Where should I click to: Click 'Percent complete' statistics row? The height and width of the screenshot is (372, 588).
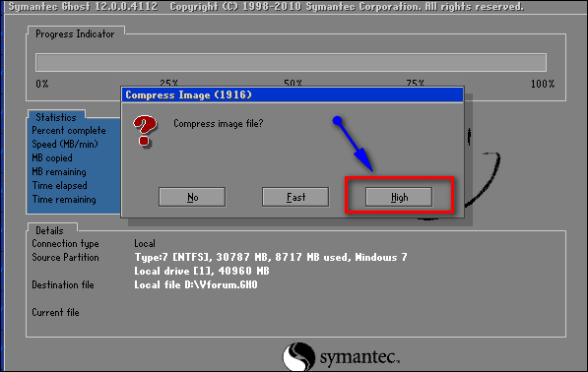(x=69, y=130)
